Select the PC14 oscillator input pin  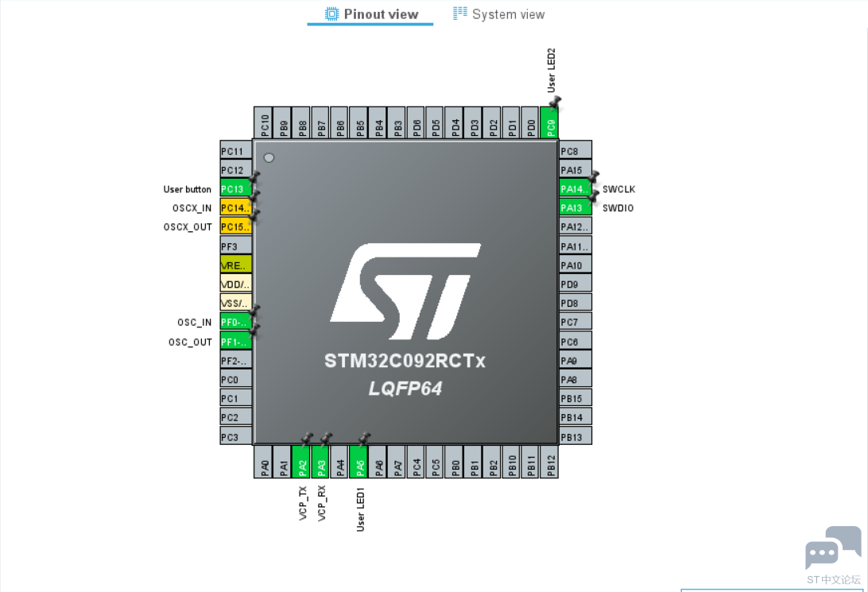[236, 207]
